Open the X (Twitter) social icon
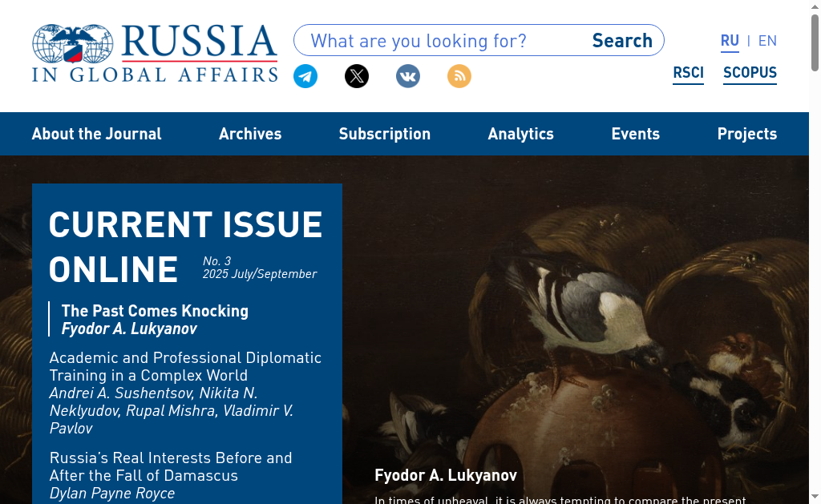Image resolution: width=821 pixels, height=504 pixels. (357, 76)
